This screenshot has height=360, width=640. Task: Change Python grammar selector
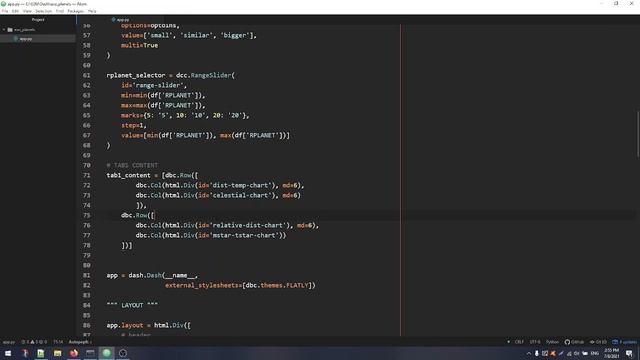(552, 342)
